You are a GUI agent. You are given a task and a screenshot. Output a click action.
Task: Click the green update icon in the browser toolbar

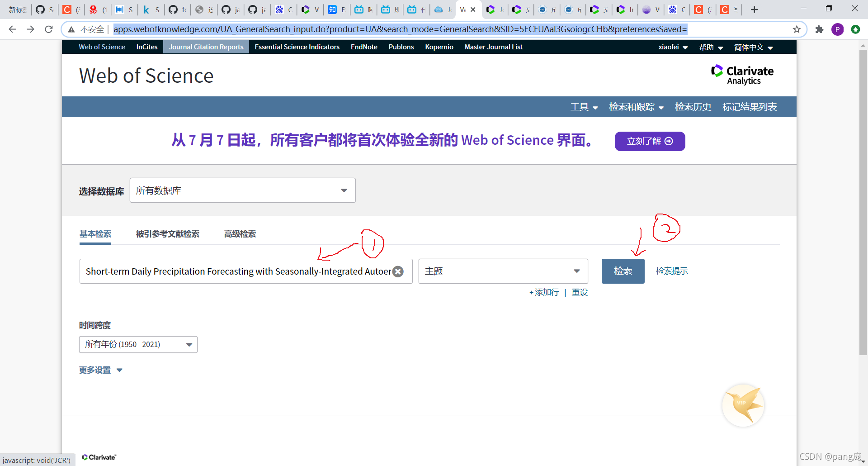(855, 29)
